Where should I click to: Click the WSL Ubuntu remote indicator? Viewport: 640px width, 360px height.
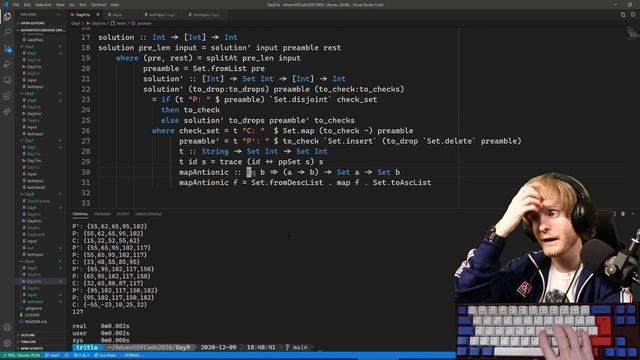point(21,356)
